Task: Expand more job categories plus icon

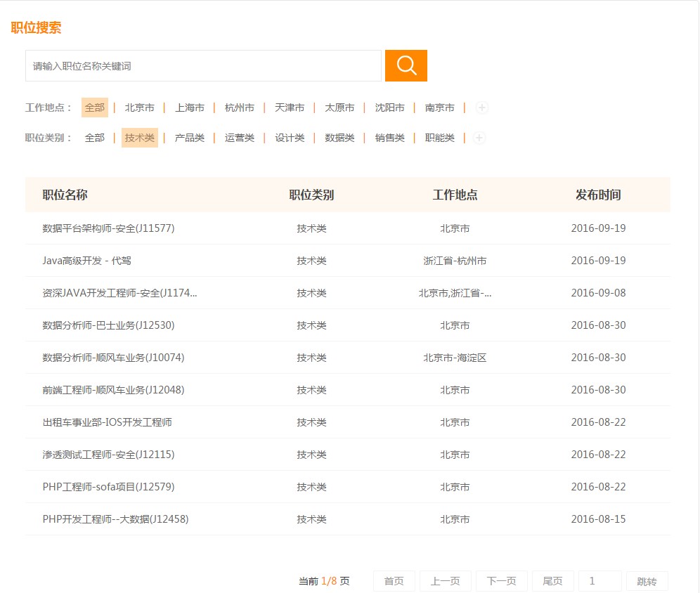Action: point(479,138)
